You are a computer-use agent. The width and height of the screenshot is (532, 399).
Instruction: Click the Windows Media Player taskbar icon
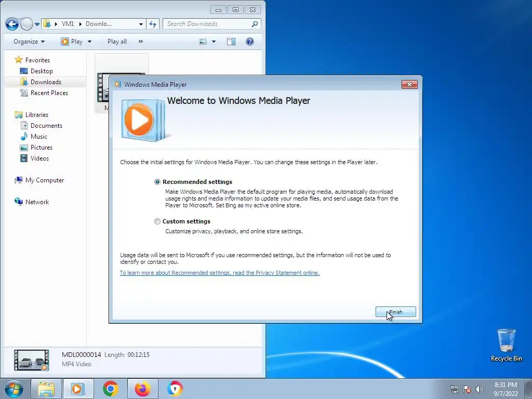[78, 389]
